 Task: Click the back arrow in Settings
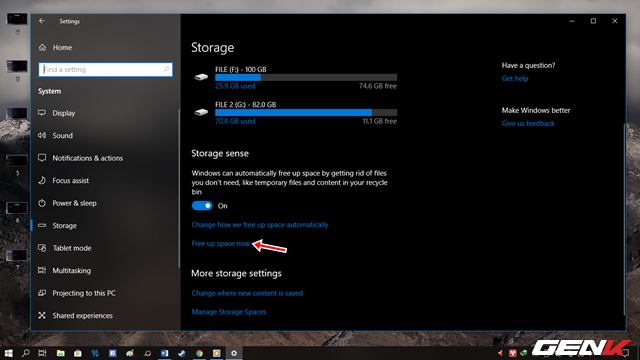tap(42, 21)
